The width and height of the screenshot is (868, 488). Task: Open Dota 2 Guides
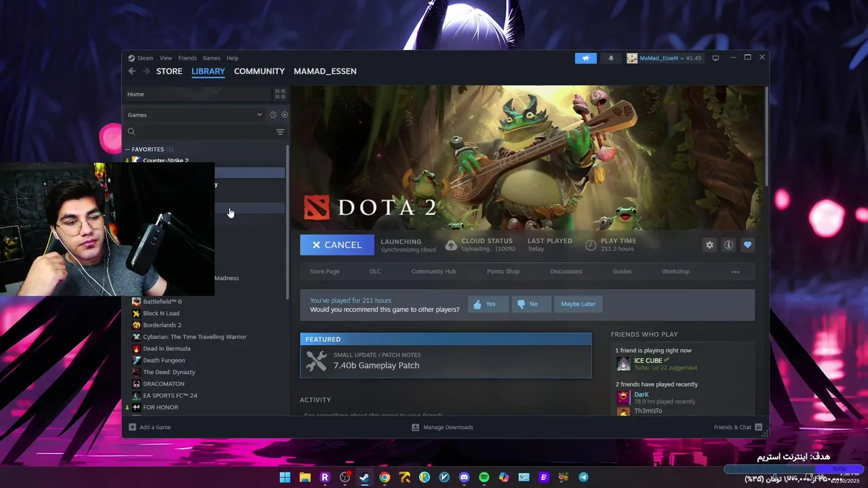coord(622,272)
